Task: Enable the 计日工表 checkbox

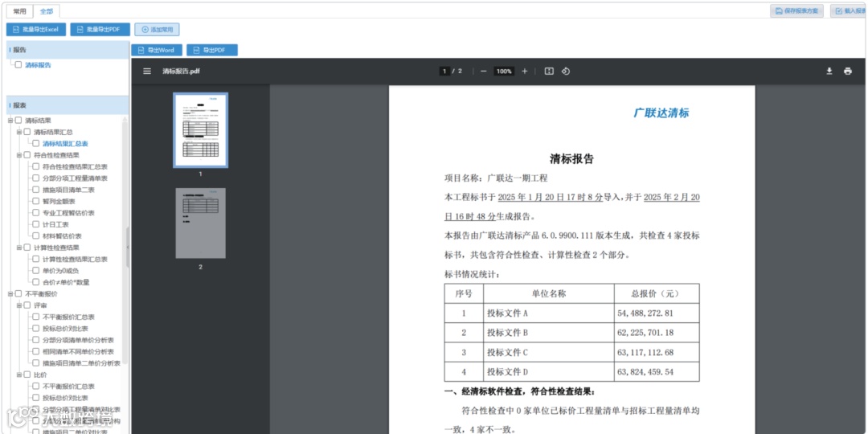Action: click(x=36, y=225)
